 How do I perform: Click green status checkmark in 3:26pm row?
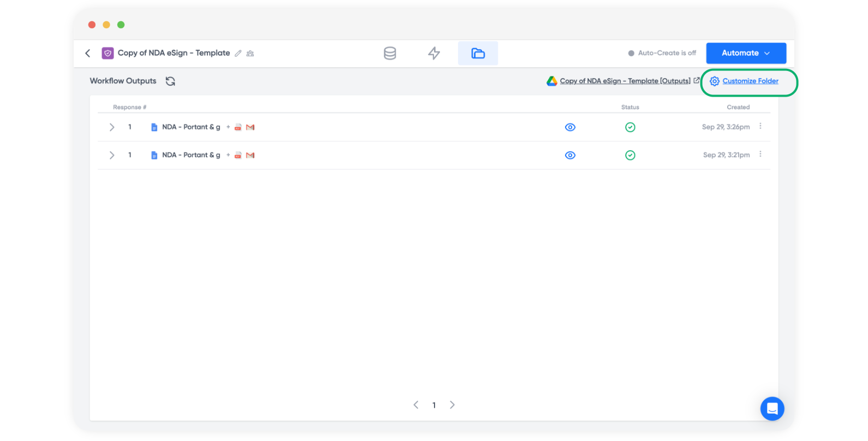[630, 127]
